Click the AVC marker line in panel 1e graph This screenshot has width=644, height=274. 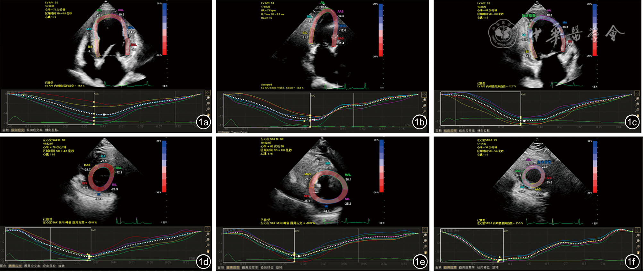tap(294, 244)
